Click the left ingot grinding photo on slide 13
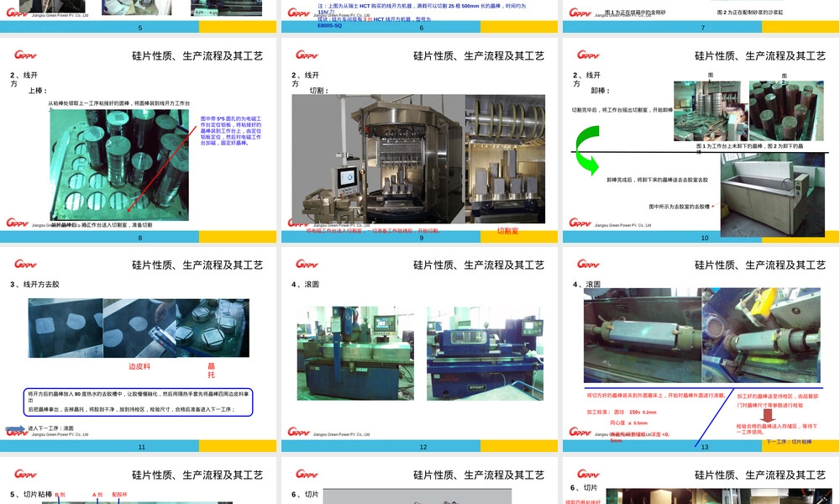 tap(643, 336)
